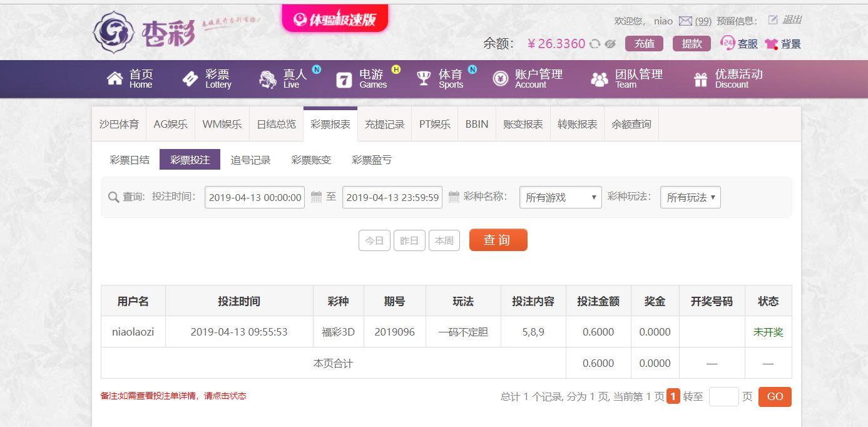This screenshot has height=427, width=868.
Task: Expand the 所有游戏 lottery name dropdown
Action: click(x=561, y=197)
